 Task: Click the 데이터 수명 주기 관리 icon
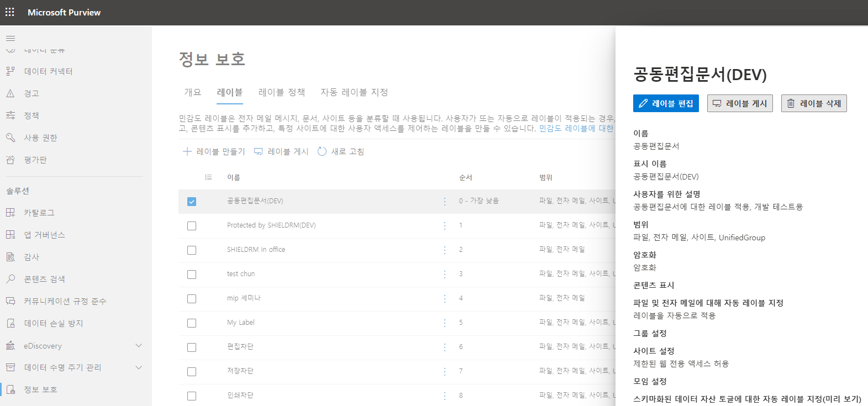click(10, 367)
